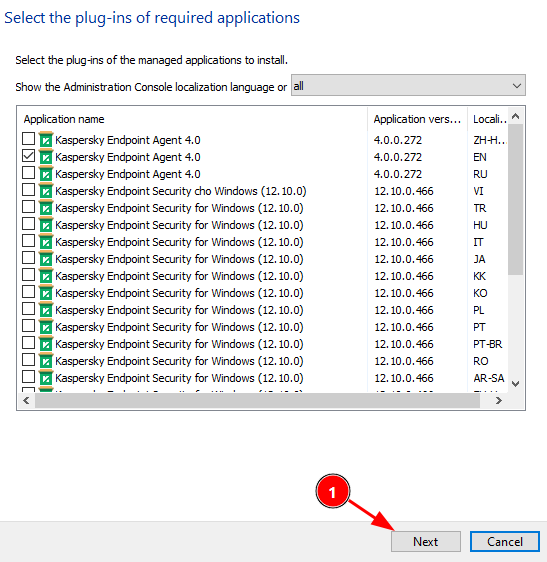Click the plug-in icon in the PT row
This screenshot has width=547, height=562.
click(x=46, y=327)
